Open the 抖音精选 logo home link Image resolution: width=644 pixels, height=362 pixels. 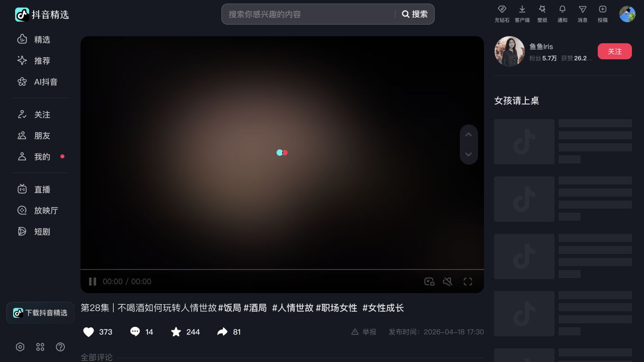(x=42, y=15)
